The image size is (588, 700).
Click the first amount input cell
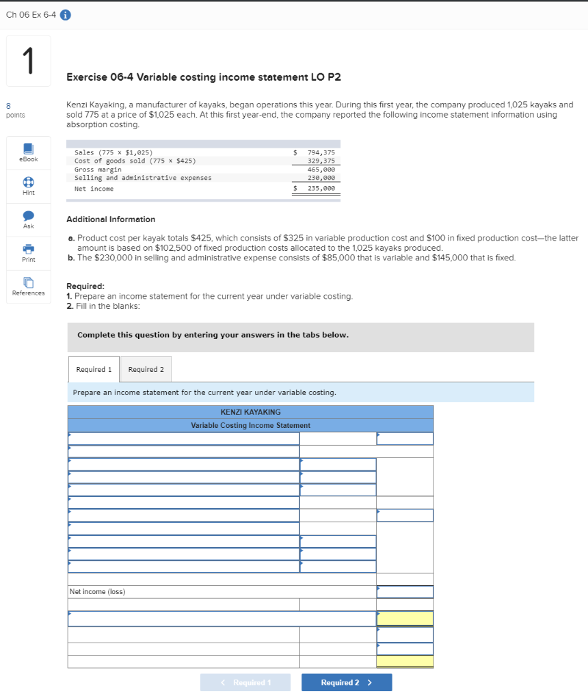(x=338, y=438)
